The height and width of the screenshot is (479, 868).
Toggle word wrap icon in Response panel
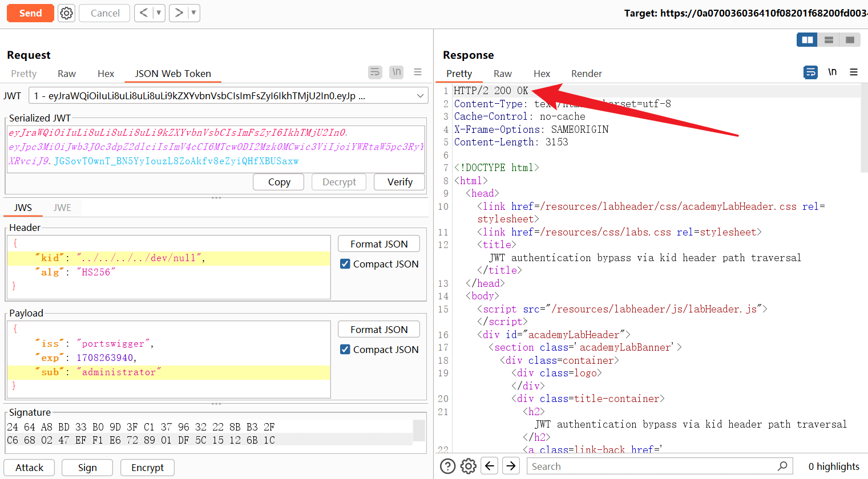pos(810,72)
